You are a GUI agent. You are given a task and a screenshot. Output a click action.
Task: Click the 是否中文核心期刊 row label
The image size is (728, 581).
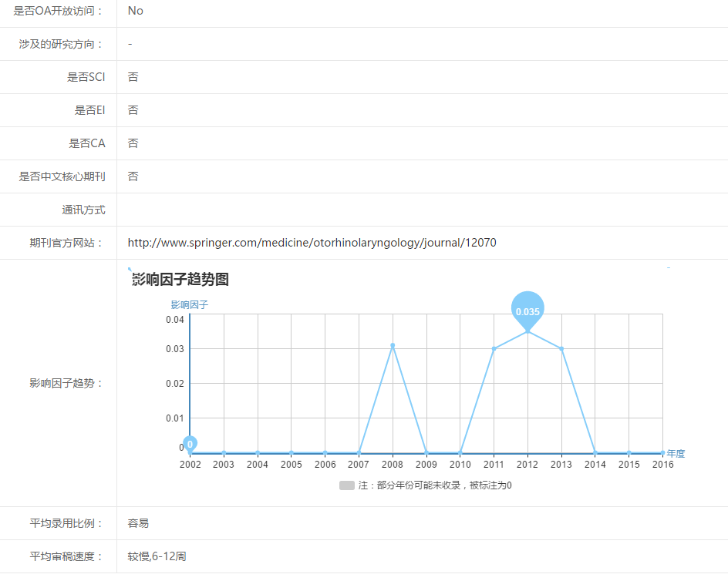(62, 176)
